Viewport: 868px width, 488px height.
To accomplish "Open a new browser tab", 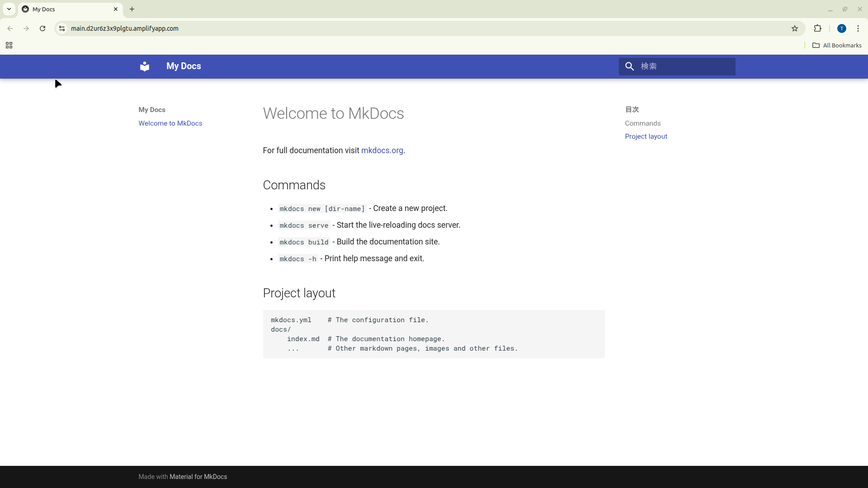I will pos(132,9).
